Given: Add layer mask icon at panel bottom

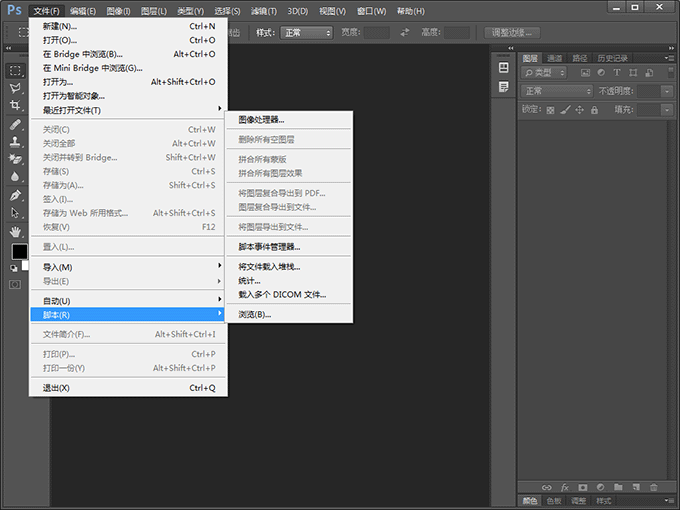Looking at the screenshot, I should tap(583, 487).
